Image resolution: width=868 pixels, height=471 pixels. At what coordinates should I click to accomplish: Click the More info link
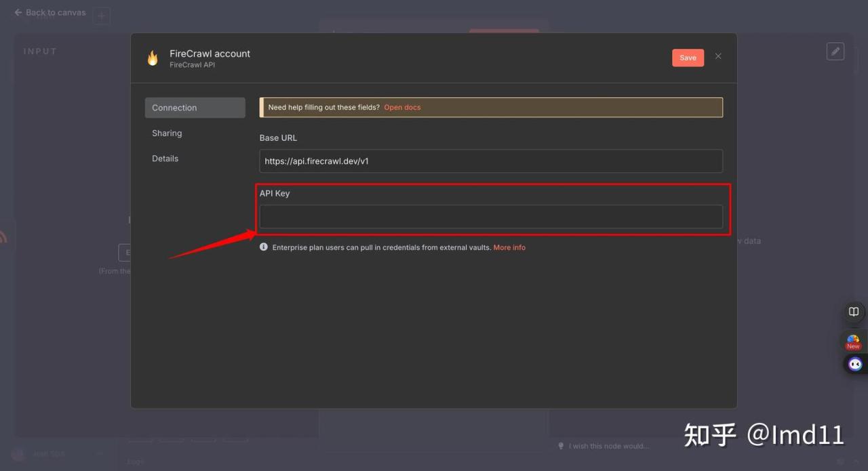pos(509,248)
